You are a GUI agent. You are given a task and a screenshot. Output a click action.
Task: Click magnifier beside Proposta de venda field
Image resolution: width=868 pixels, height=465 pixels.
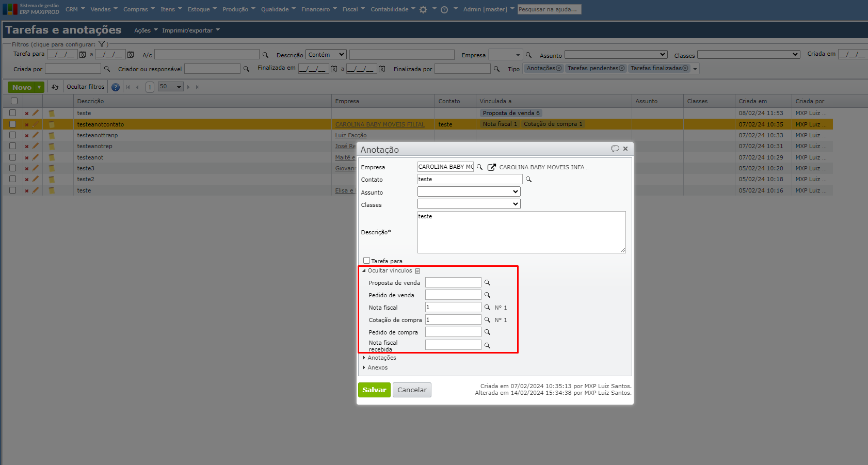click(487, 283)
